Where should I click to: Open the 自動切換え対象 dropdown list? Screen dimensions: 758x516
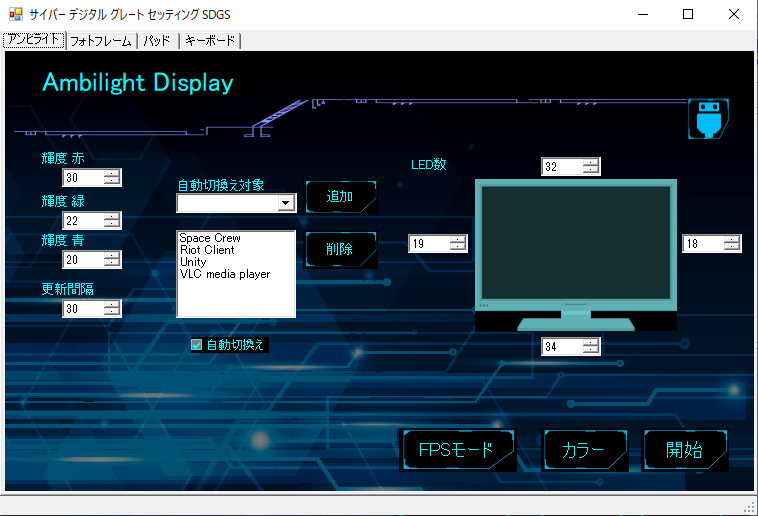(x=286, y=203)
